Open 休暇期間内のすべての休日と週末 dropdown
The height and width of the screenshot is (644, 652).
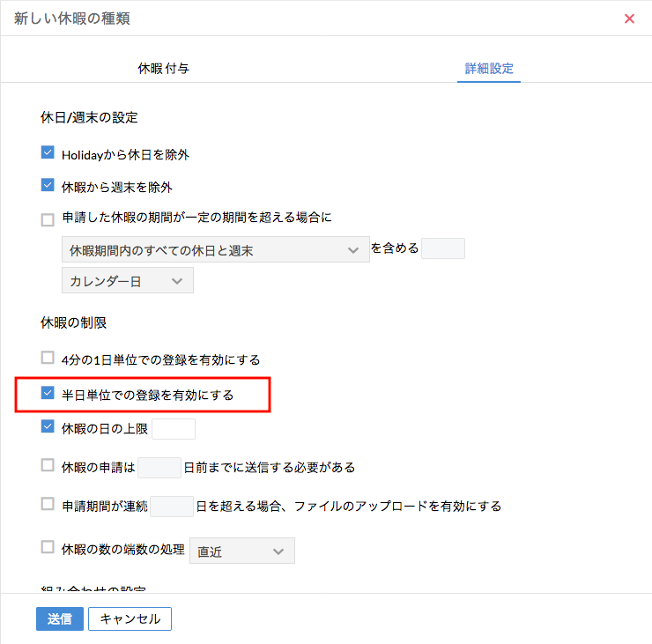[215, 251]
